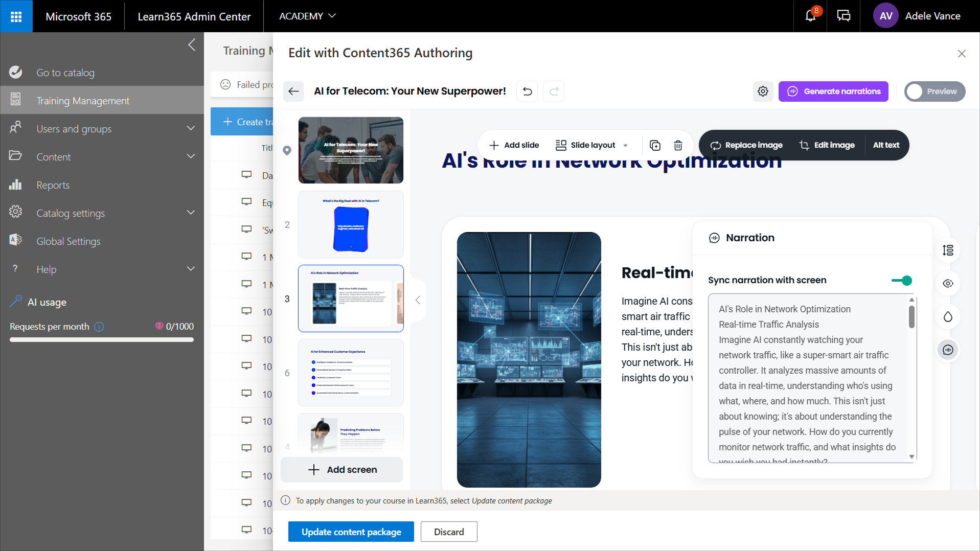This screenshot has height=551, width=980.
Task: Click the back arrow beside course title
Action: pyautogui.click(x=293, y=91)
